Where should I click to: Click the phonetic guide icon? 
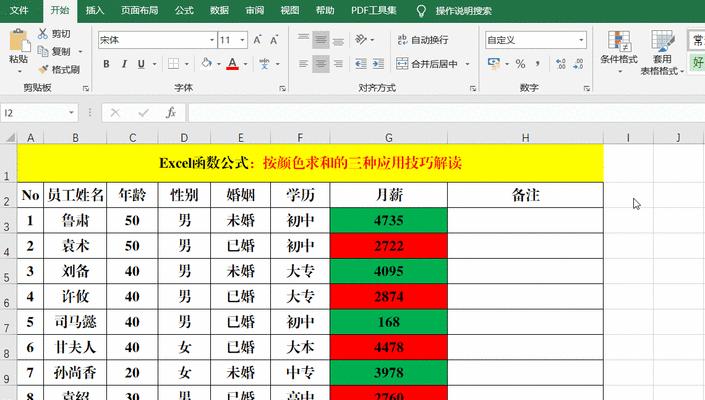coord(264,64)
